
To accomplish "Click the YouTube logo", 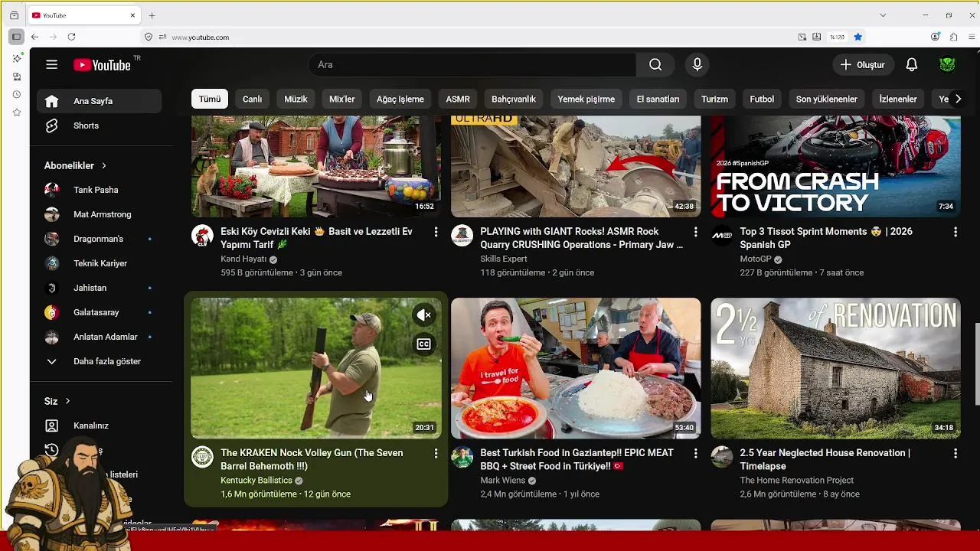I will click(x=103, y=65).
